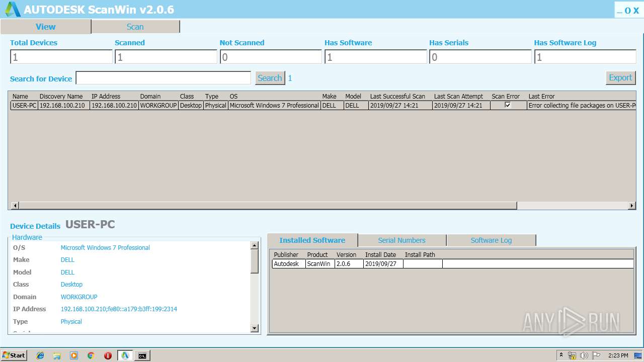This screenshot has width=644, height=362.
Task: Open Opera browser from taskbar
Action: (x=108, y=355)
